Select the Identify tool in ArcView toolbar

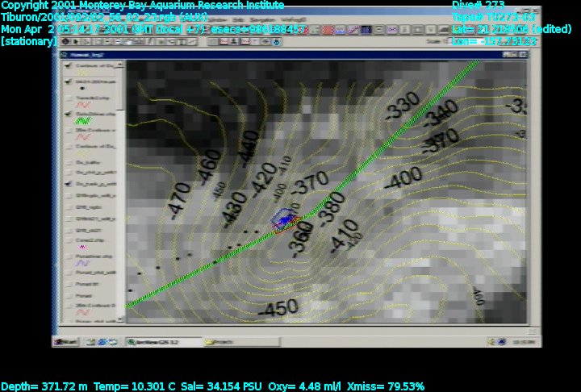click(x=65, y=41)
